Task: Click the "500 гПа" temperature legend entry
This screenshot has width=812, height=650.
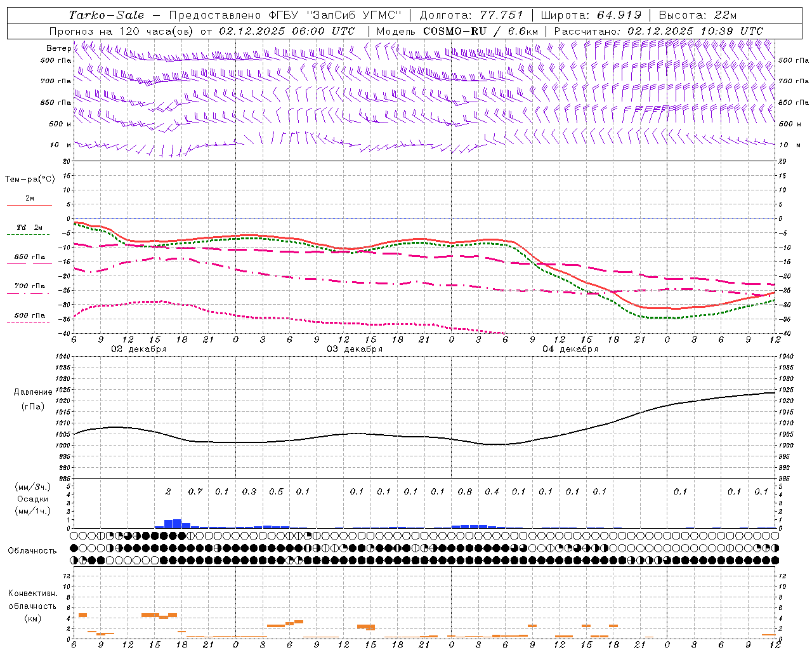Action: 30,315
